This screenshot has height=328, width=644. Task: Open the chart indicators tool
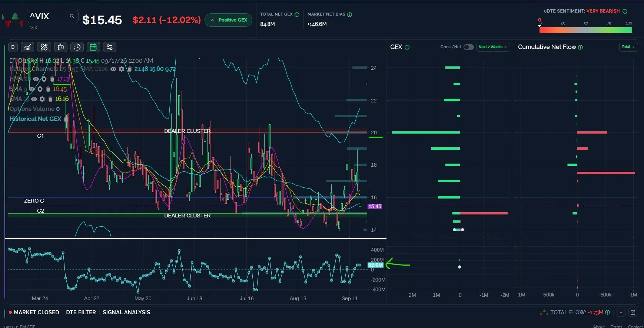click(28, 47)
